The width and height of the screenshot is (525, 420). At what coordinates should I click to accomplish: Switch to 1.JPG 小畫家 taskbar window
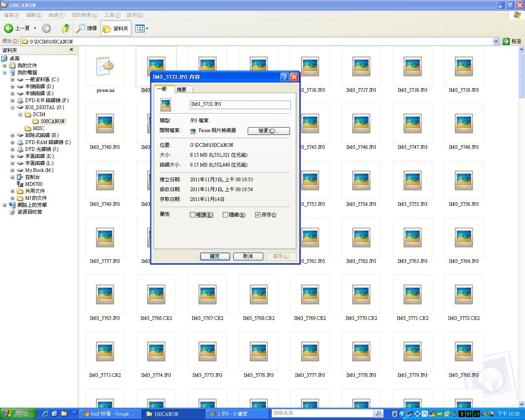[x=238, y=414]
